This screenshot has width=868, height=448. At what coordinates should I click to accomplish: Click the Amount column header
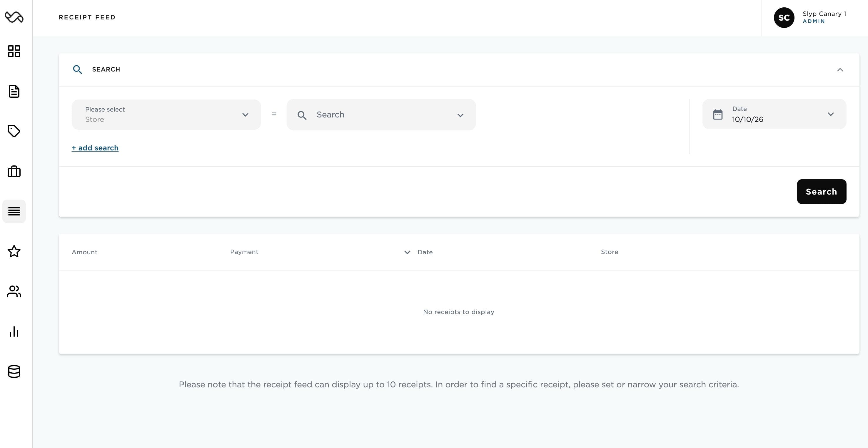click(85, 252)
